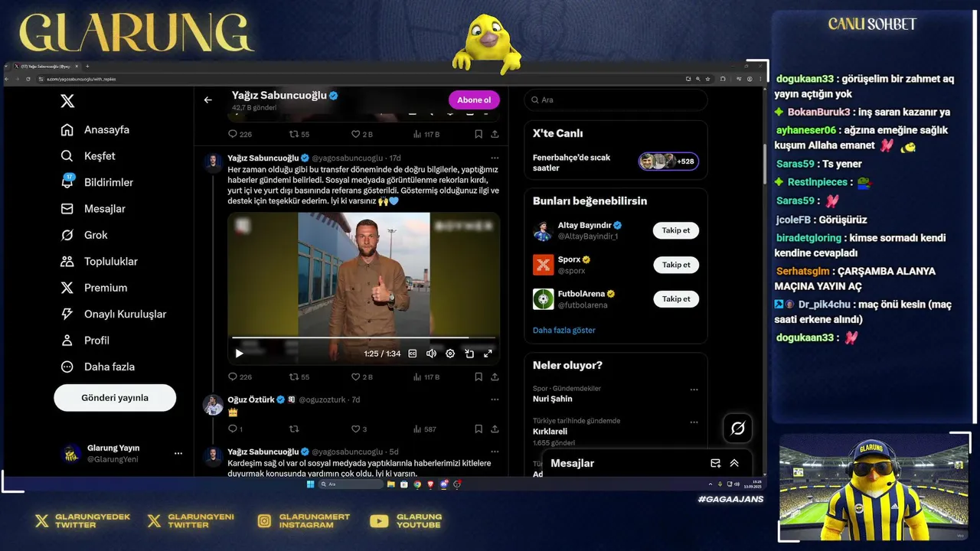Click the Gönderi yayınla button
This screenshot has height=551, width=980.
115,398
